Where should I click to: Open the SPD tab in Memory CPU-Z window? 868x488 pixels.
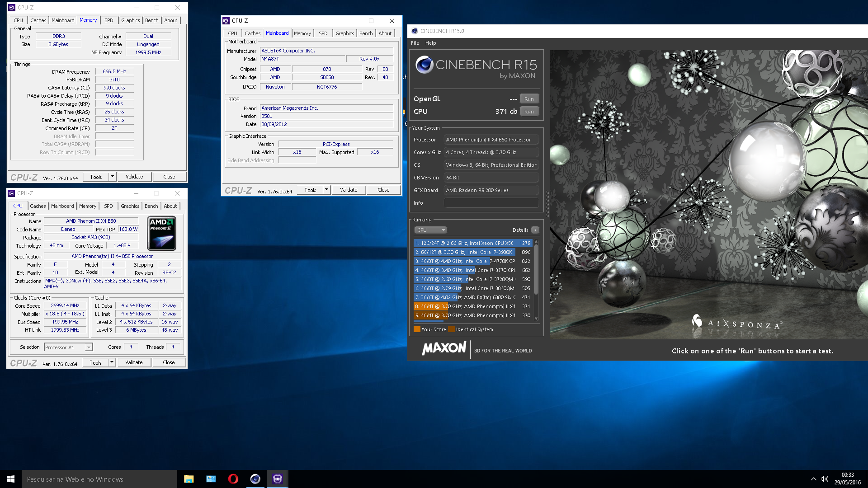[x=109, y=20]
